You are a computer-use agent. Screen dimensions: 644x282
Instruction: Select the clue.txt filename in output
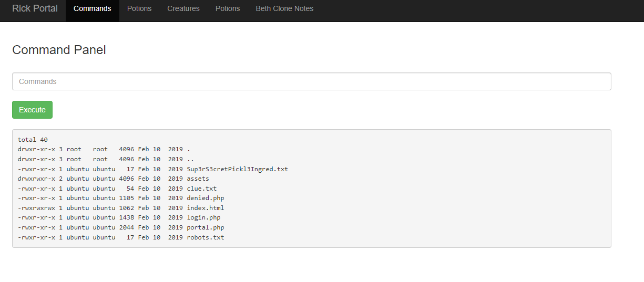201,189
